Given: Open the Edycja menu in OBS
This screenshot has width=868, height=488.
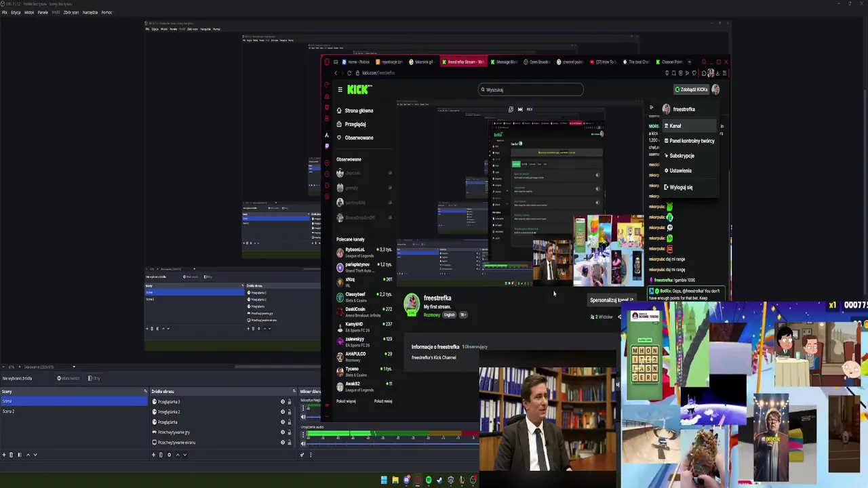Looking at the screenshot, I should (x=16, y=12).
